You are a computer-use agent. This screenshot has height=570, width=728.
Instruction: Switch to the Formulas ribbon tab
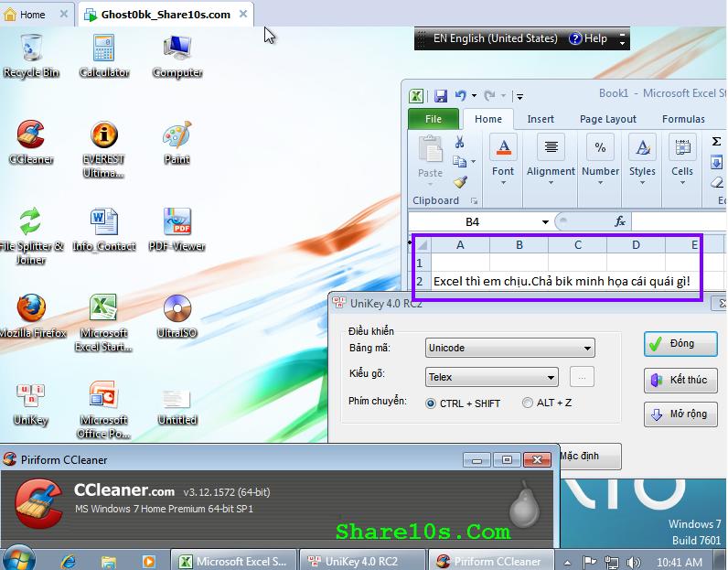[x=683, y=119]
